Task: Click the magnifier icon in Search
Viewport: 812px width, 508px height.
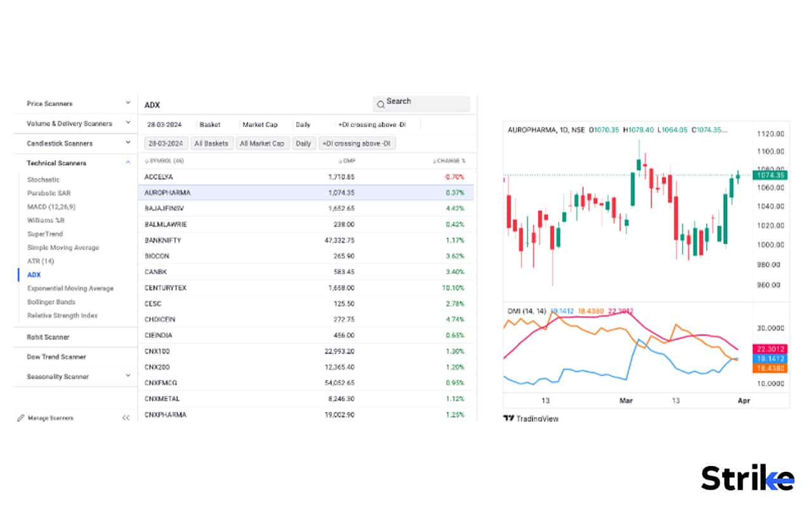Action: coord(381,104)
